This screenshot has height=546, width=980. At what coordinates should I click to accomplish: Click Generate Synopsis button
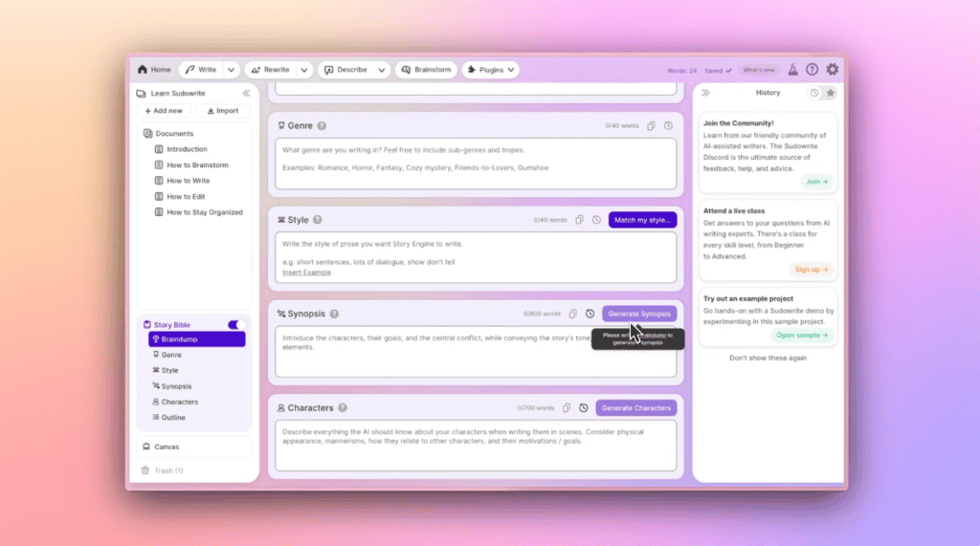639,314
